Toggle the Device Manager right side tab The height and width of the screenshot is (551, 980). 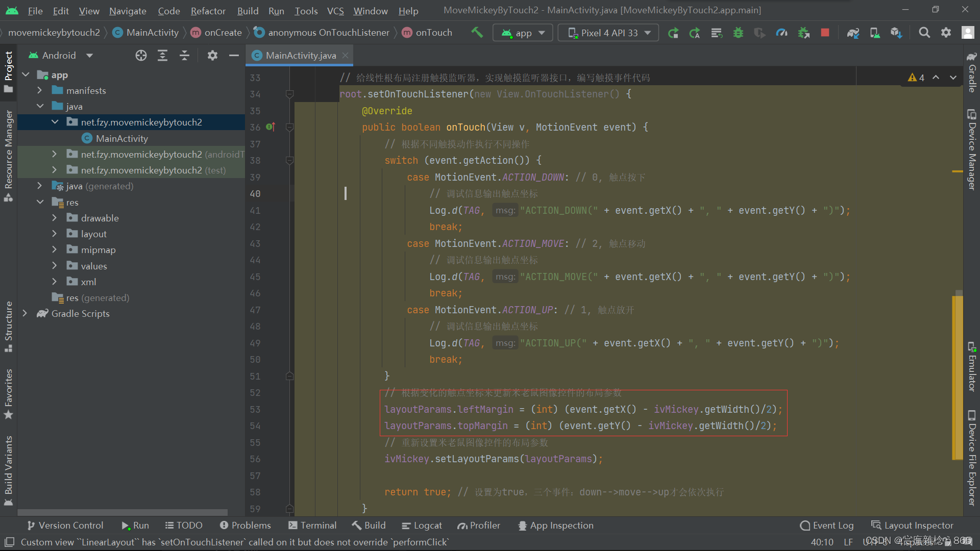tap(972, 149)
